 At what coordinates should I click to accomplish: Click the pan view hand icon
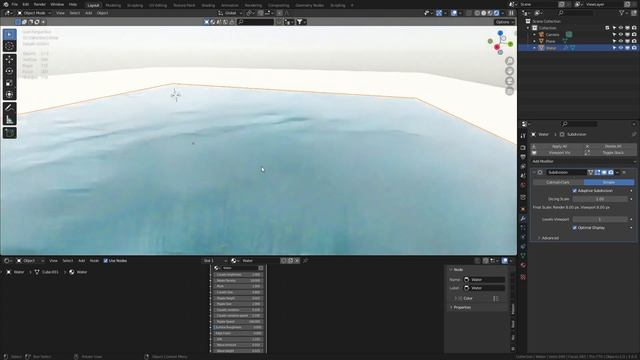click(x=509, y=71)
